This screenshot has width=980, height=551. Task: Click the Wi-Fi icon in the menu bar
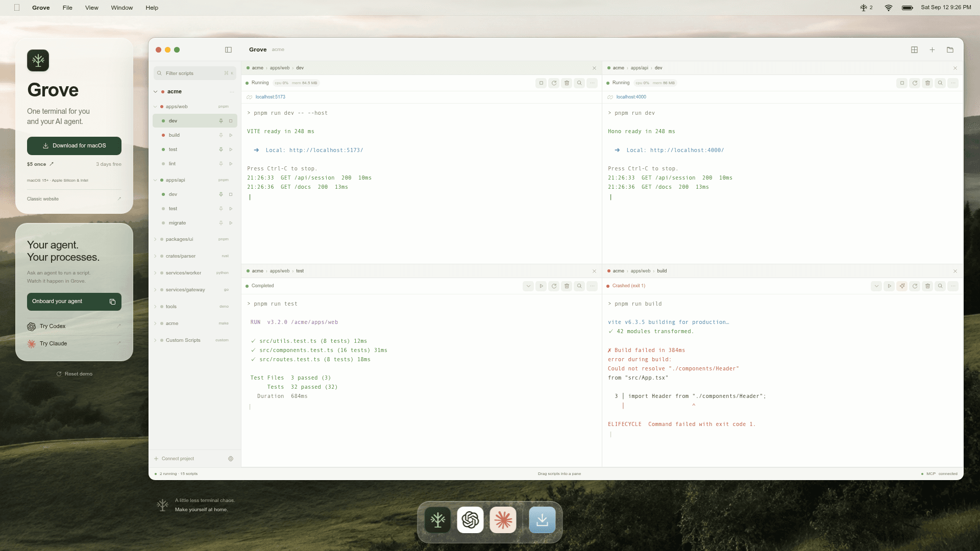[x=889, y=8]
